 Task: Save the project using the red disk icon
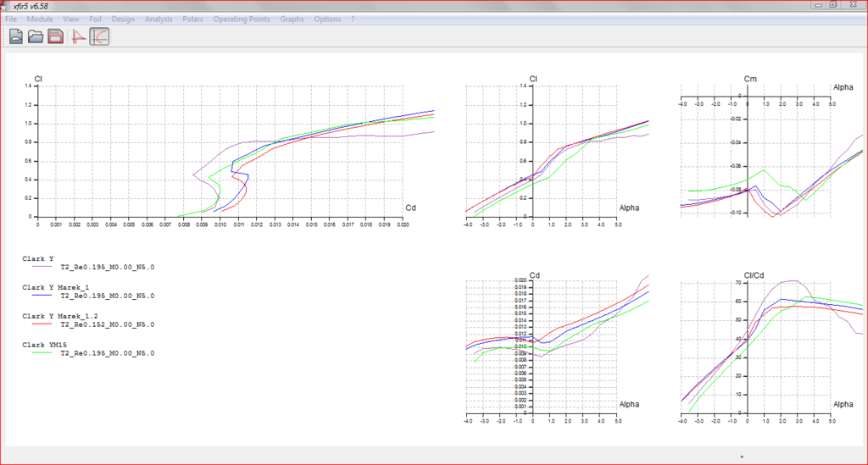pyautogui.click(x=56, y=36)
